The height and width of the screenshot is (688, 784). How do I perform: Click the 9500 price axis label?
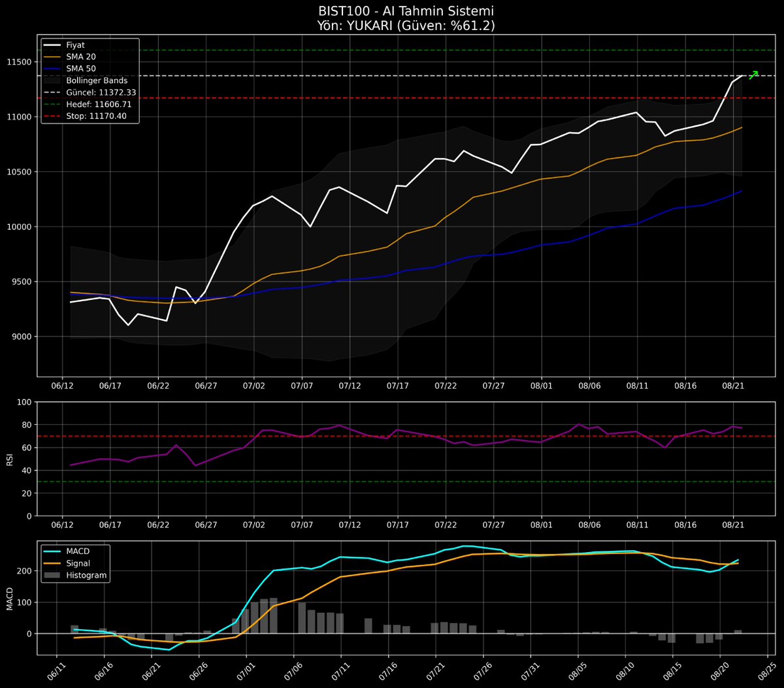click(22, 282)
